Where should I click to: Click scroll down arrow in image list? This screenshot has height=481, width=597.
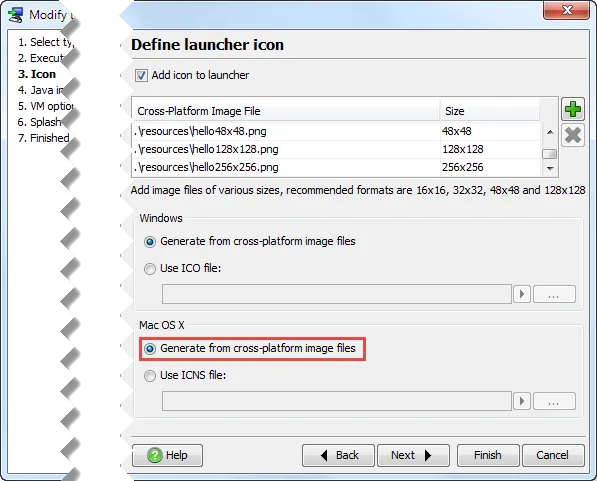[550, 168]
